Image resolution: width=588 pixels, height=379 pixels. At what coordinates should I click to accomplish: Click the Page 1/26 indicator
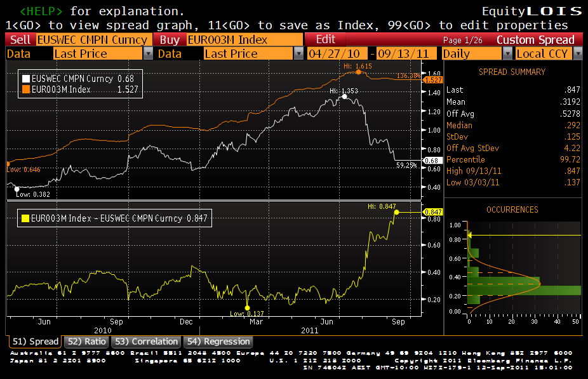pyautogui.click(x=462, y=40)
